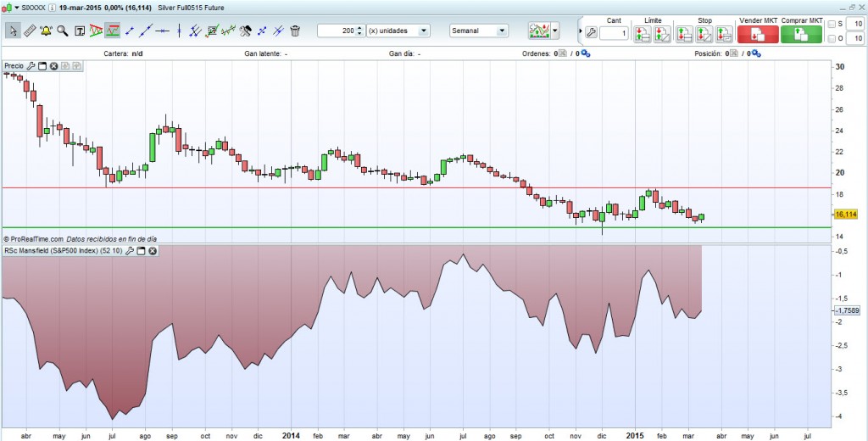Click the Cant quantity input field

pos(615,34)
